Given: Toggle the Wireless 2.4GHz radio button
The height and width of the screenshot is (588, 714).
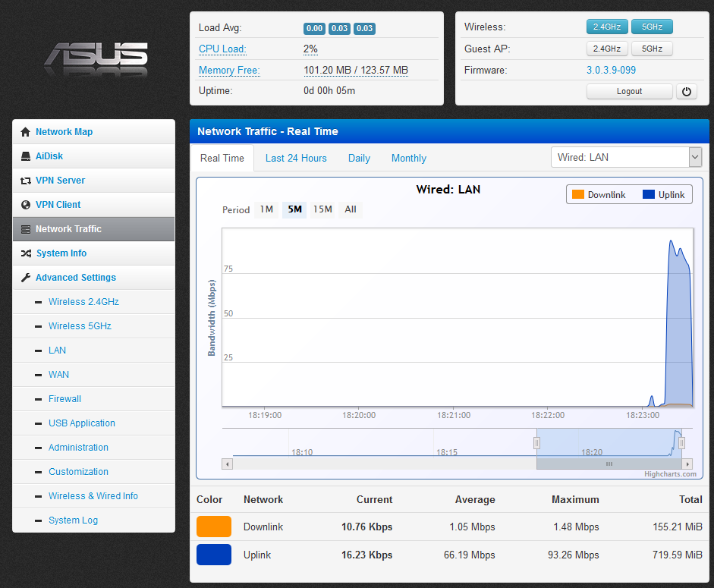Looking at the screenshot, I should tap(607, 27).
